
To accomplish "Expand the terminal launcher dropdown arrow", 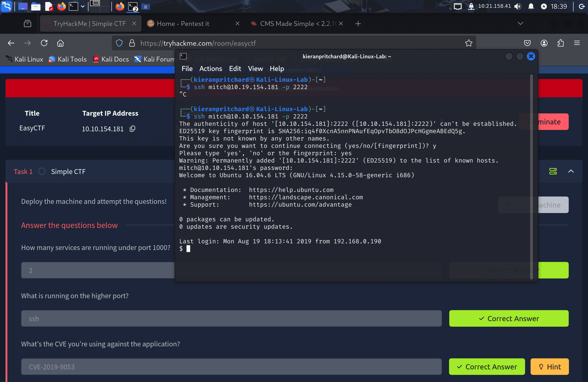I will [83, 6].
